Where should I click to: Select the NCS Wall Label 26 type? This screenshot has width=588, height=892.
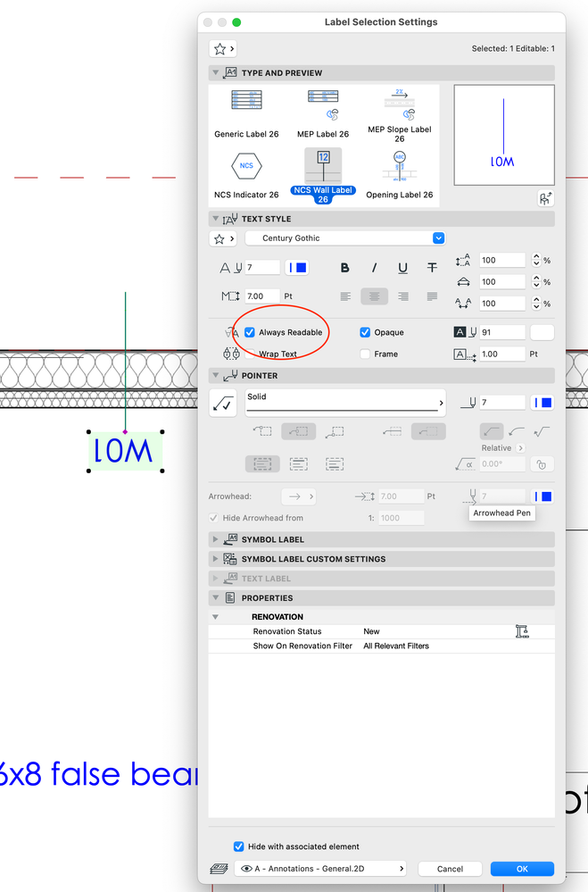pyautogui.click(x=323, y=175)
